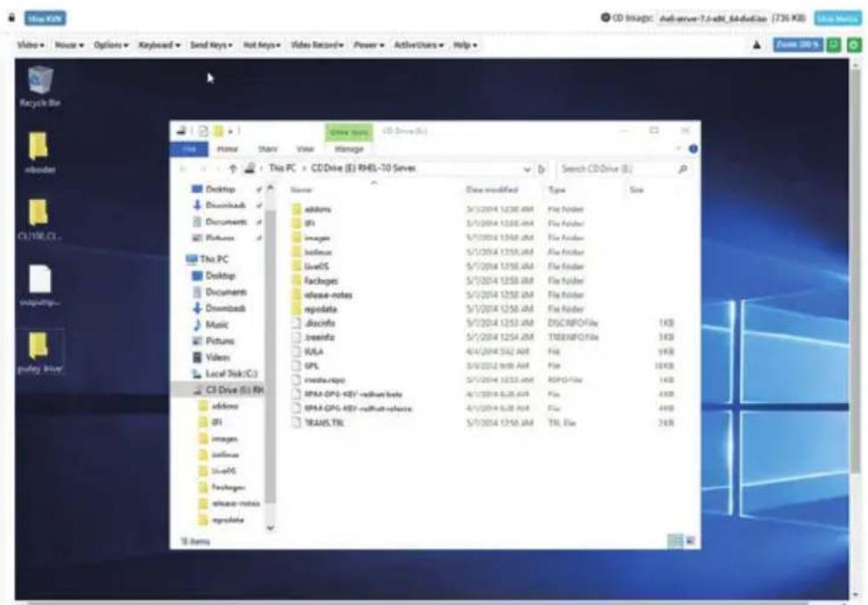Viewport: 868px width, 605px height.
Task: Switch to the View ribbon tab
Action: coord(305,149)
